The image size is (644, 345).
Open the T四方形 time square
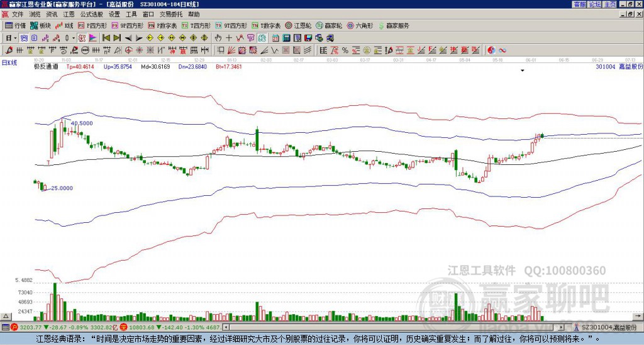196,25
